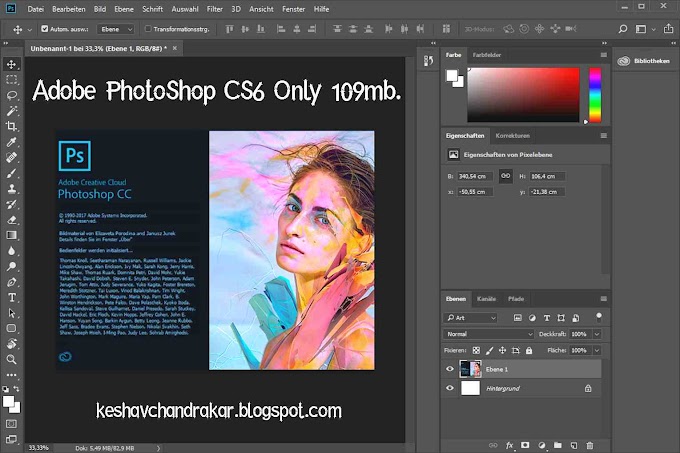
Task: Select the Move tool
Action: point(12,64)
